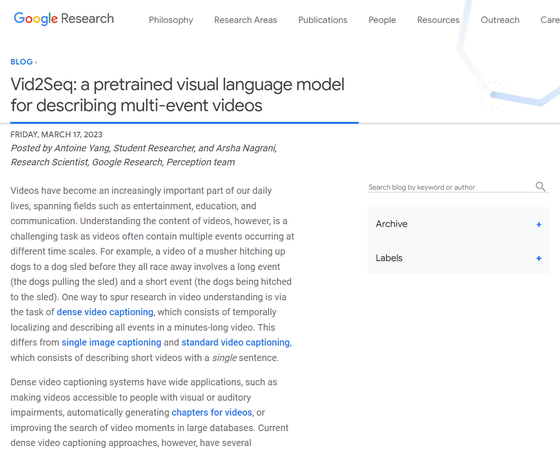Click the Archive section header

pos(458,224)
